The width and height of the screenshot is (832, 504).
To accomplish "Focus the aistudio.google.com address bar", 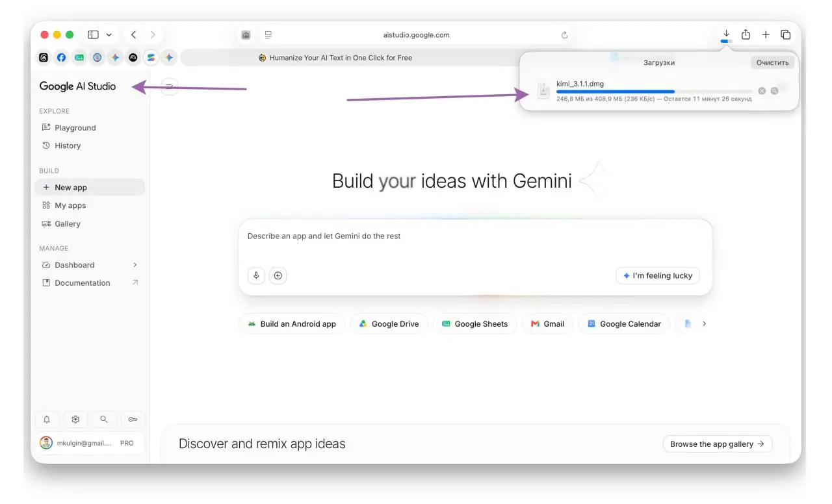I will tap(416, 35).
